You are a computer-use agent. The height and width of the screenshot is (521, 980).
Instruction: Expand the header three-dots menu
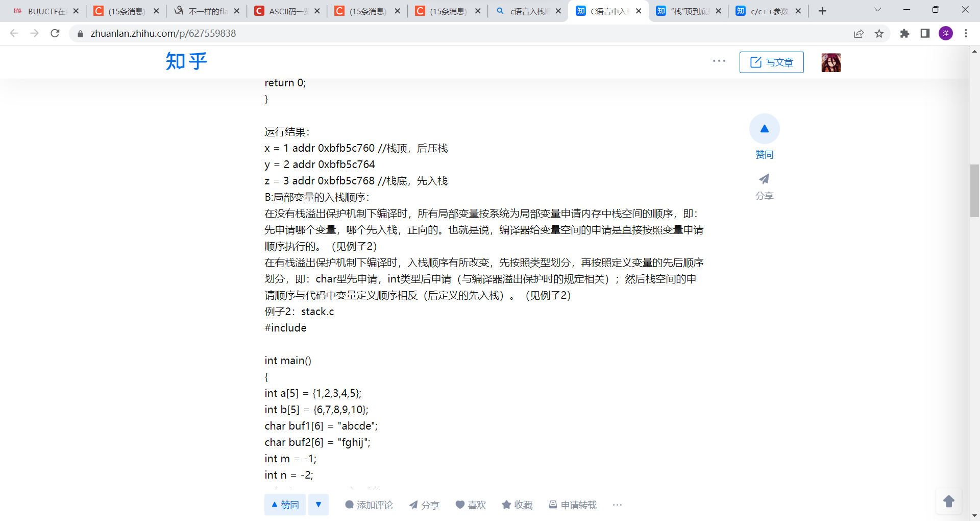click(719, 61)
